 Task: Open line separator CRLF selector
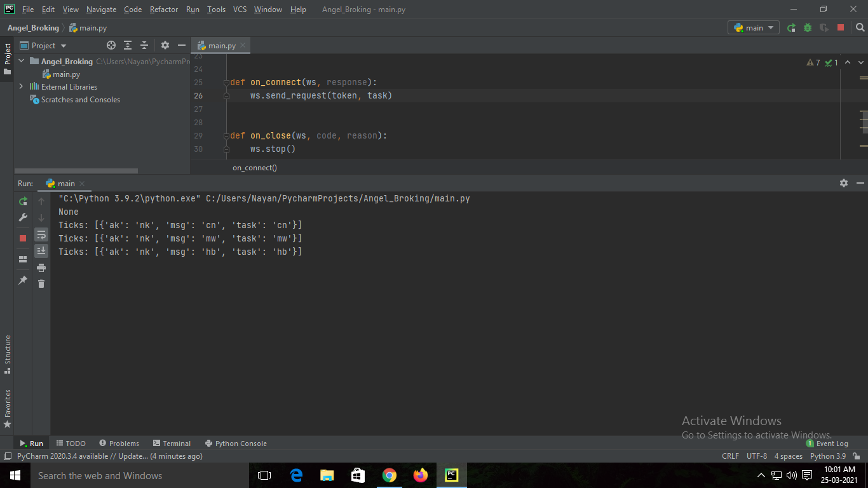click(730, 456)
